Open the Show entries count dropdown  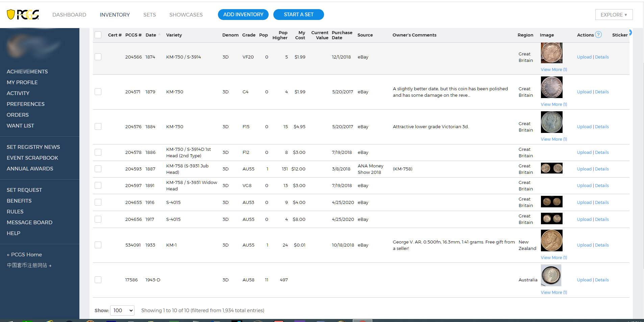point(122,310)
